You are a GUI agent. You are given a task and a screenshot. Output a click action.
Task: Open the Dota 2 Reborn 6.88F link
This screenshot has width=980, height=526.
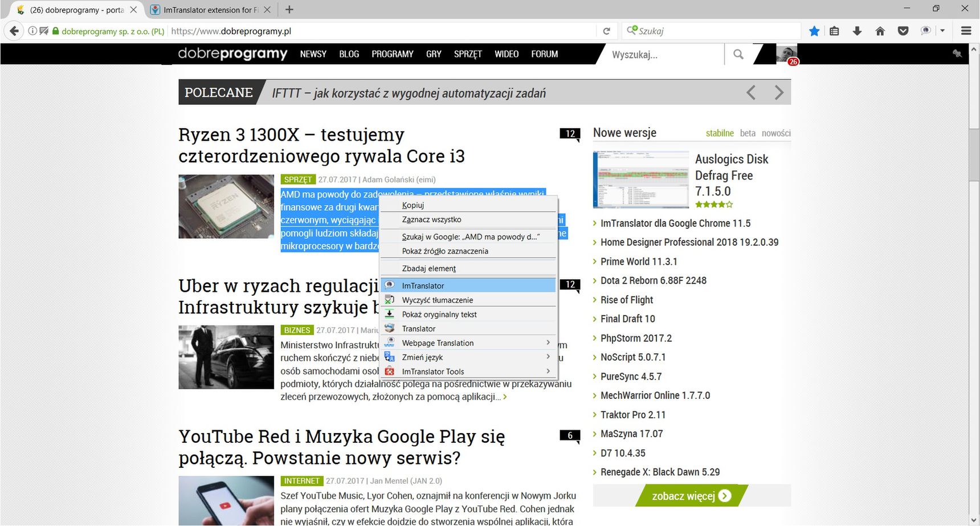pyautogui.click(x=653, y=280)
